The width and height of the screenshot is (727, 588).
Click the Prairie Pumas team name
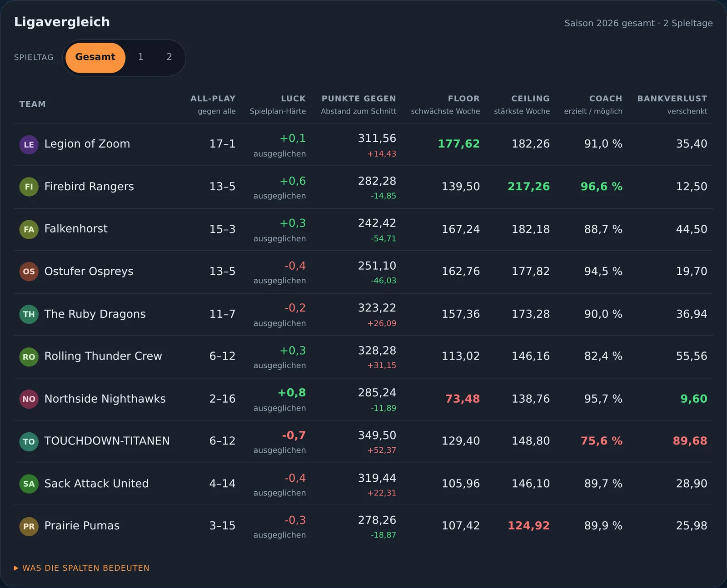click(x=82, y=526)
